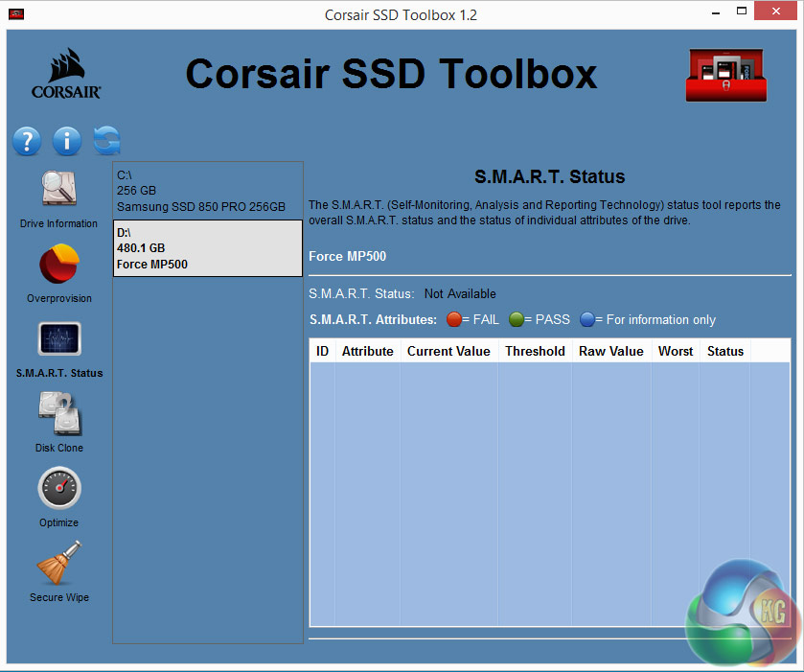The image size is (804, 672).
Task: Select the C:\ Samsung SSD 850 PRO drive
Action: point(208,191)
